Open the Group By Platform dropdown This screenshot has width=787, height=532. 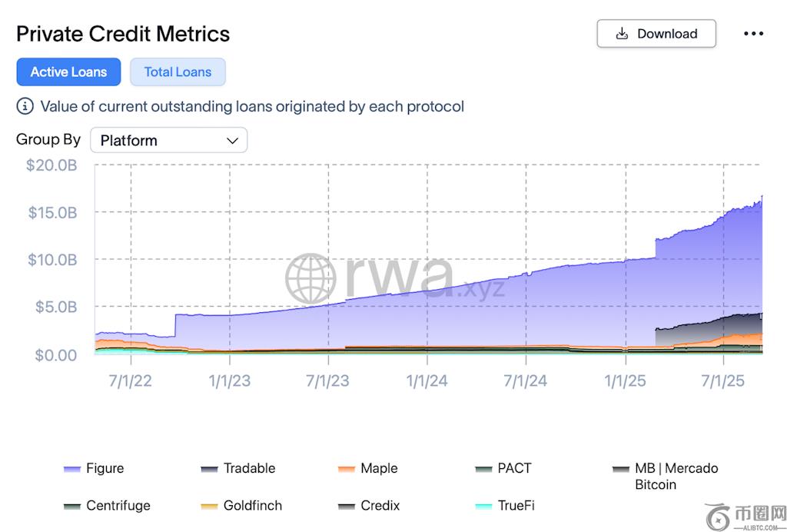tap(168, 141)
